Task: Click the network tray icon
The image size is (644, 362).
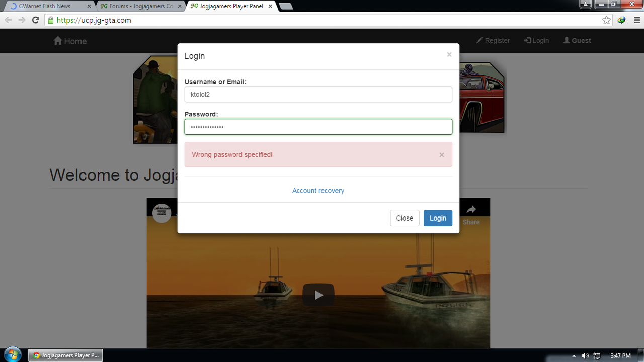Action: [x=597, y=356]
